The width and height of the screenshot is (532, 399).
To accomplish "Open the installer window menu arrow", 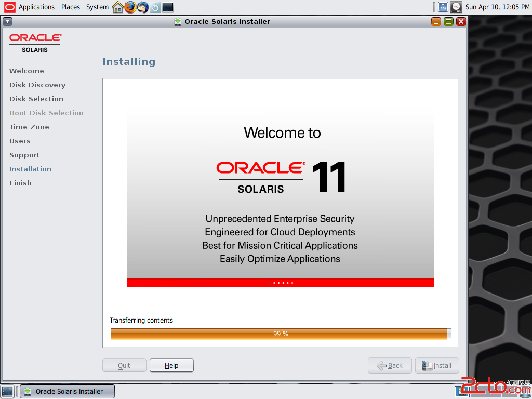I will [x=7, y=21].
